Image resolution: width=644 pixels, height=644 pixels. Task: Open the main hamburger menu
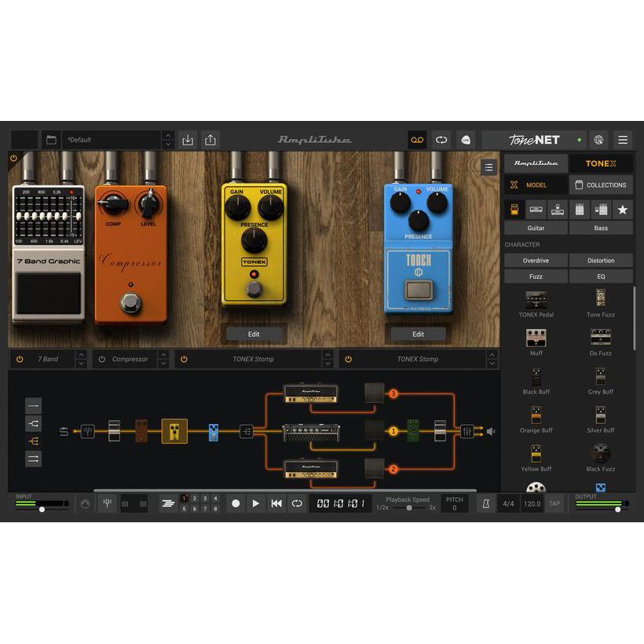point(623,140)
